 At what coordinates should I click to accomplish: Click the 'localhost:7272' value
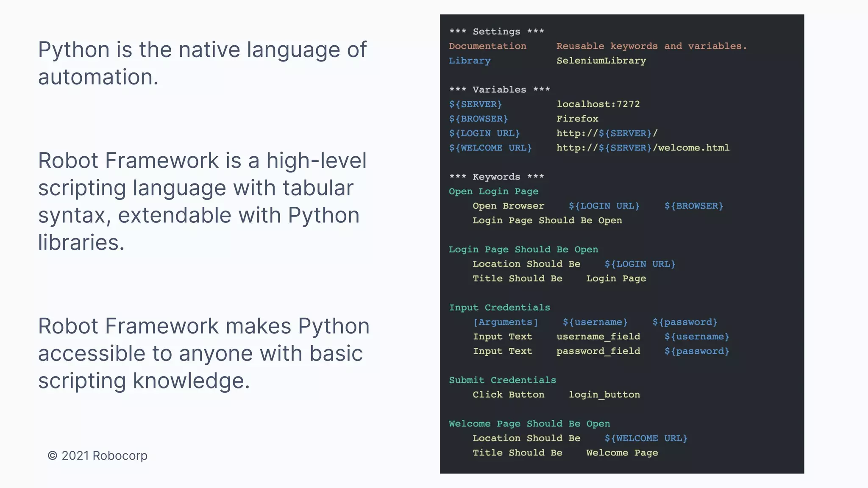pyautogui.click(x=598, y=104)
